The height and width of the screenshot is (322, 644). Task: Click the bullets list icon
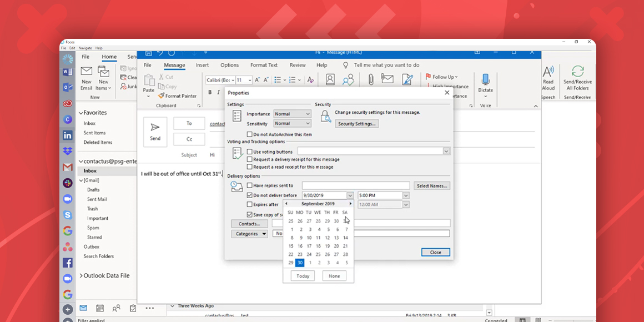click(278, 80)
